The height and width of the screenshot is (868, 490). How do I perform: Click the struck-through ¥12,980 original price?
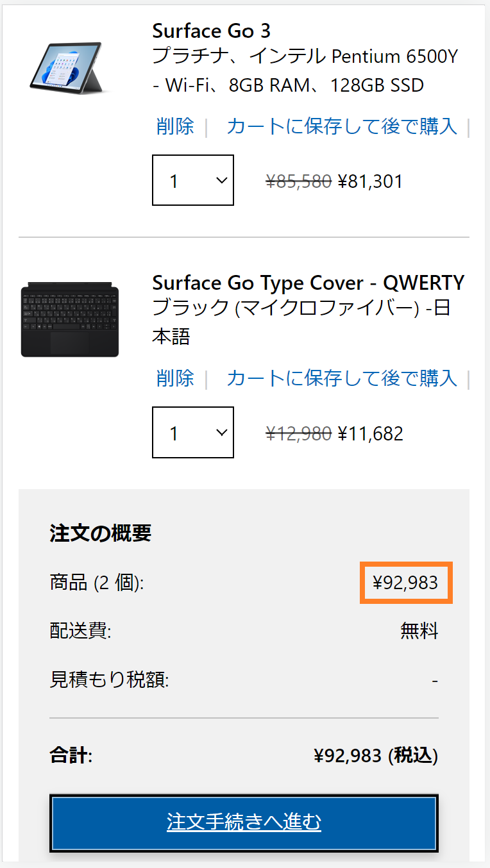coord(298,433)
